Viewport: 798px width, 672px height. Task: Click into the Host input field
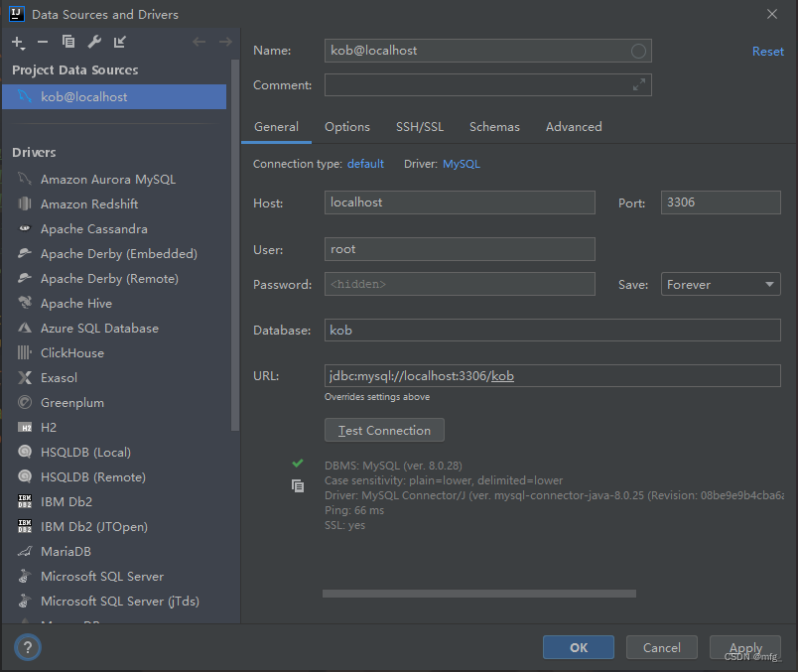click(x=460, y=202)
